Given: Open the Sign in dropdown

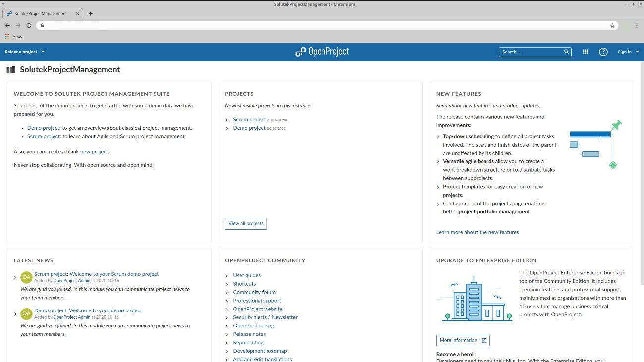Looking at the screenshot, I should point(628,52).
